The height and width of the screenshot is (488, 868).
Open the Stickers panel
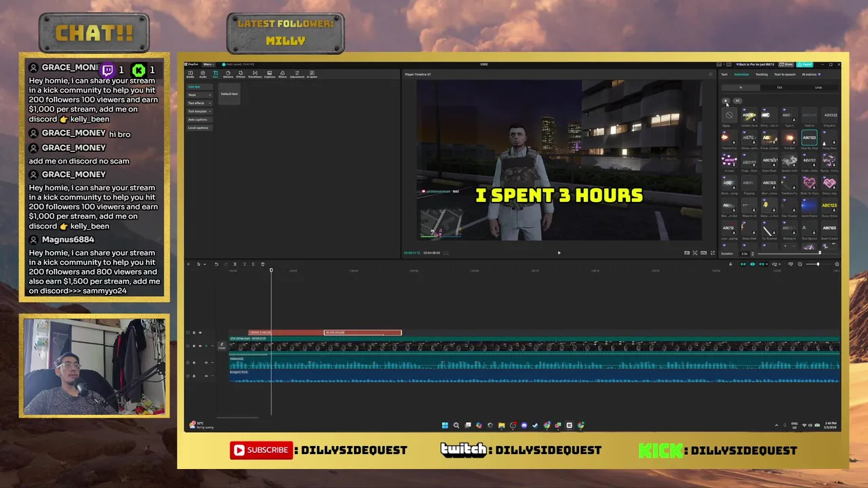228,75
